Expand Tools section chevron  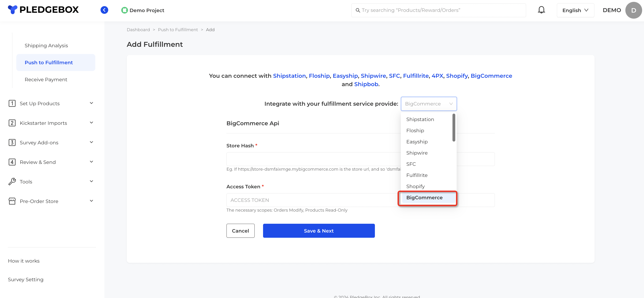(91, 181)
